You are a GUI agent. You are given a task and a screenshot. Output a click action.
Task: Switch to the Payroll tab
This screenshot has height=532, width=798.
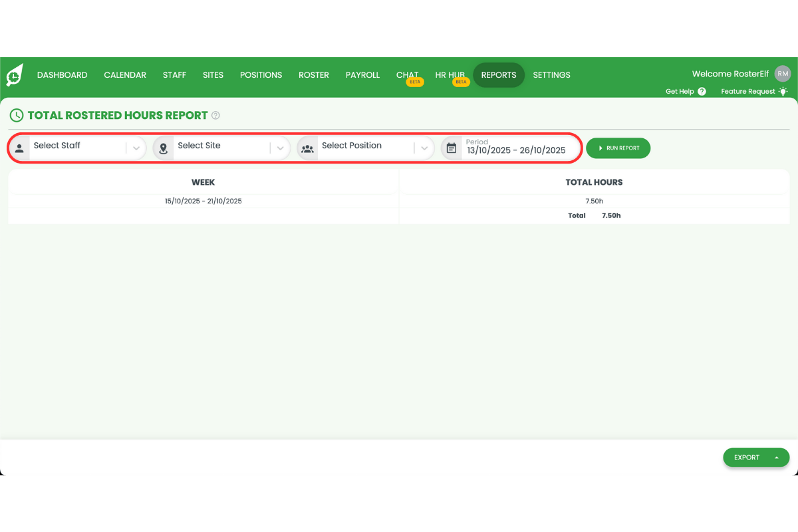pos(362,74)
